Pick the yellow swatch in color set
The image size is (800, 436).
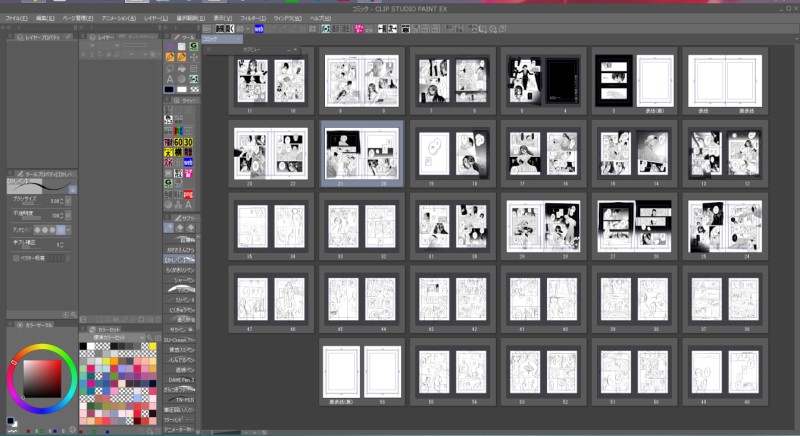(152, 347)
